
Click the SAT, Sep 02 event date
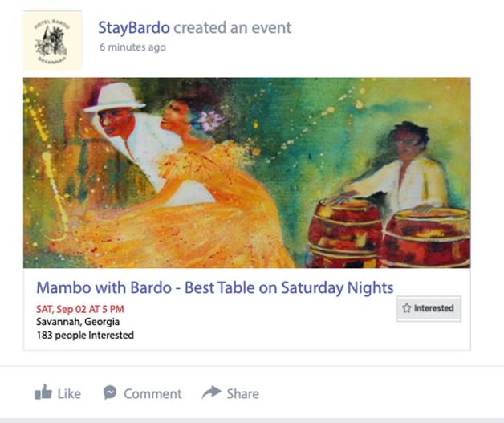pos(80,309)
